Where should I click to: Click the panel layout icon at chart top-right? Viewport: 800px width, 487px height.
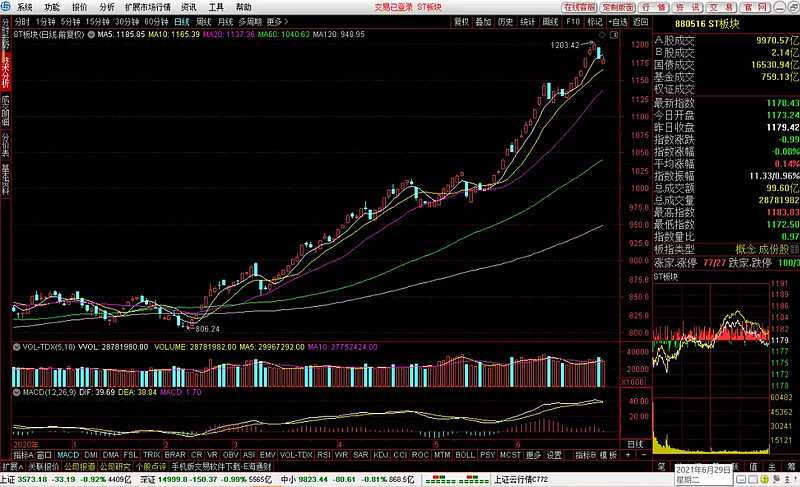point(614,35)
